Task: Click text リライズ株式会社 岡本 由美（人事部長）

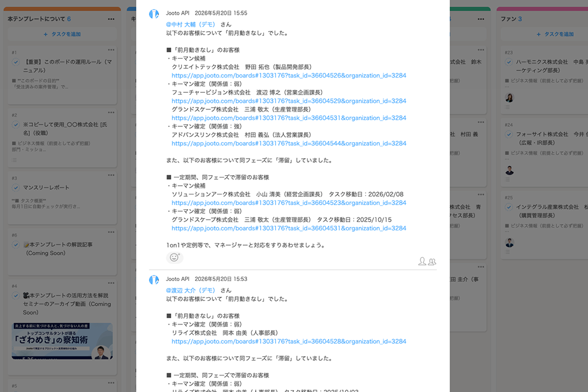Action: click(x=225, y=333)
